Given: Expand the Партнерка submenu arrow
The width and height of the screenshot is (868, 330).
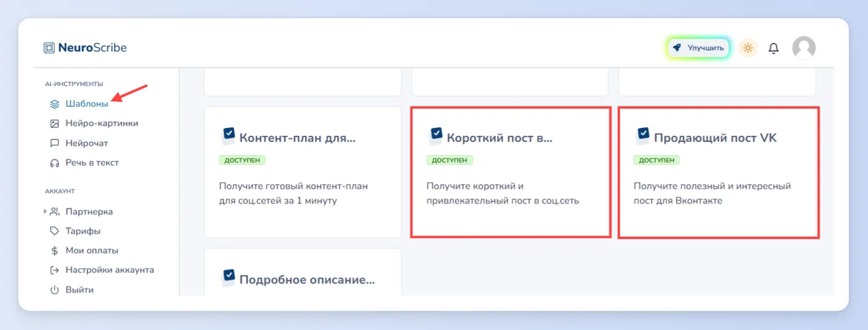Looking at the screenshot, I should pyautogui.click(x=45, y=212).
